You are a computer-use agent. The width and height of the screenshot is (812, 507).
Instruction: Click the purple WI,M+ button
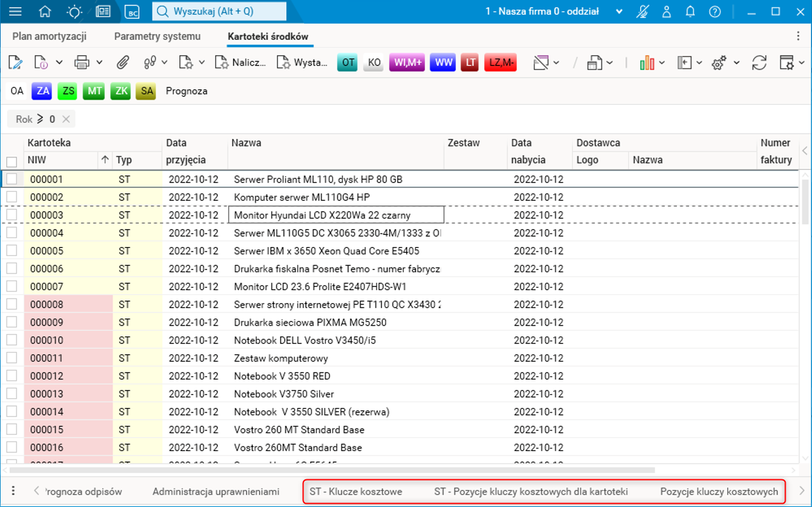coord(407,62)
